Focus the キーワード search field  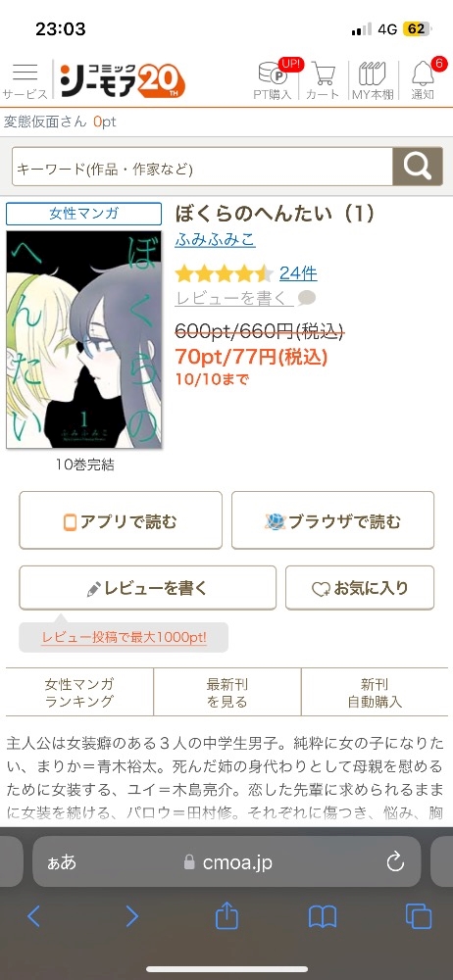click(202, 167)
